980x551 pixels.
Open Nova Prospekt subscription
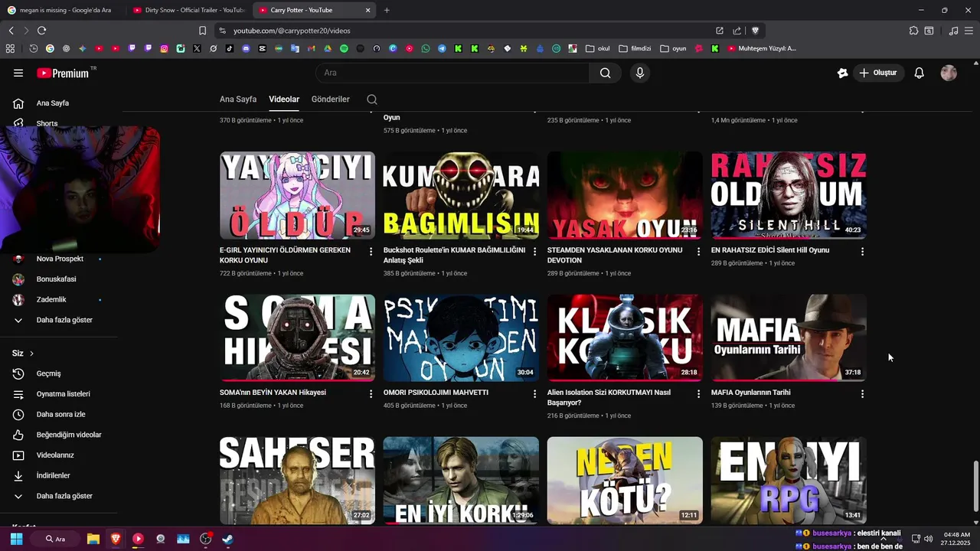click(x=58, y=259)
